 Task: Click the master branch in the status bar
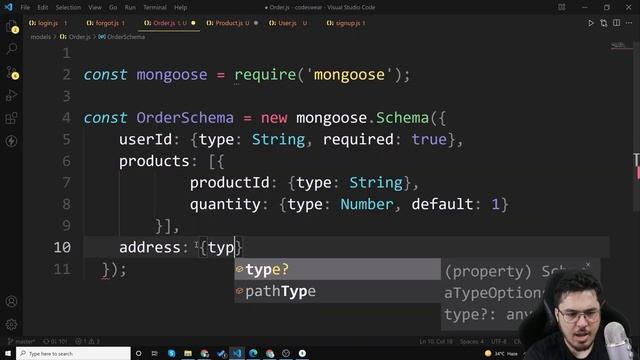[x=22, y=341]
